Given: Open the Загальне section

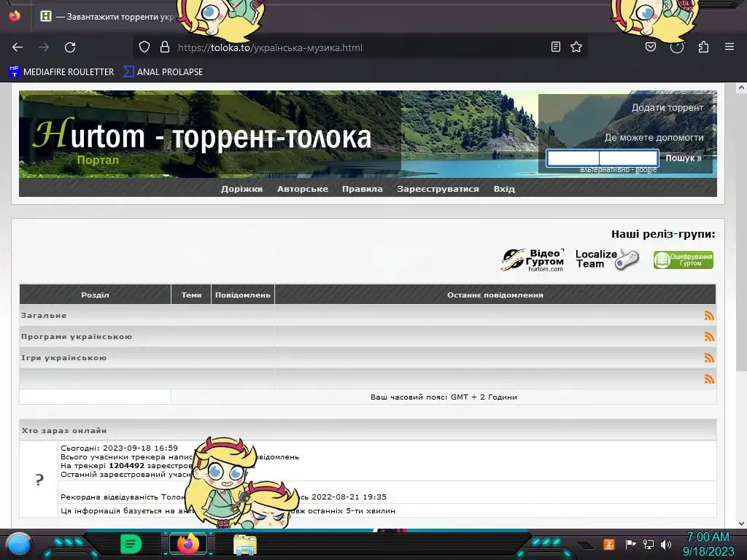Looking at the screenshot, I should (44, 316).
